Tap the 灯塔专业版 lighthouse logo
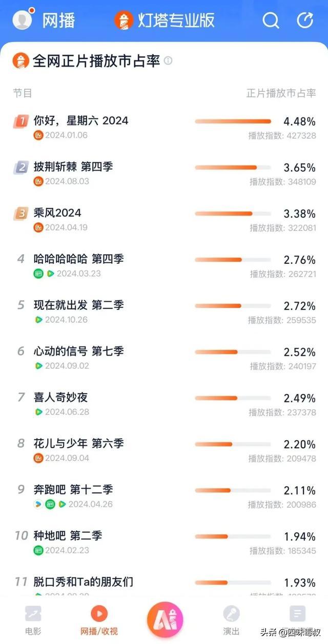Viewport: 328px width, 644px height. tap(124, 20)
